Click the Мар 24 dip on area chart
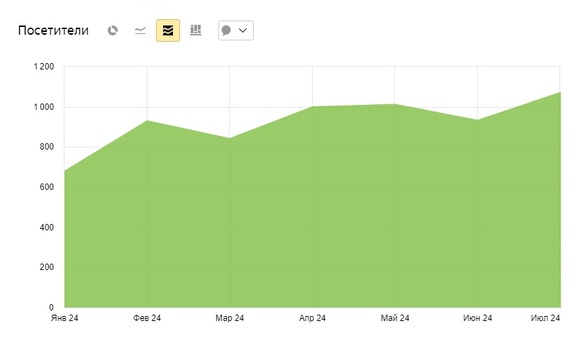Screen dimensions: 575x360 [230, 138]
